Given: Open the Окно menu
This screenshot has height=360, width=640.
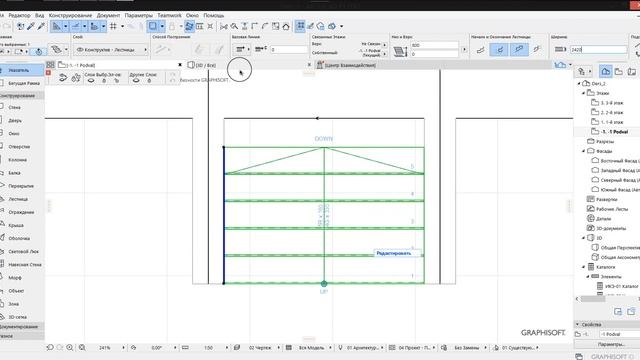Looking at the screenshot, I should coord(192,16).
